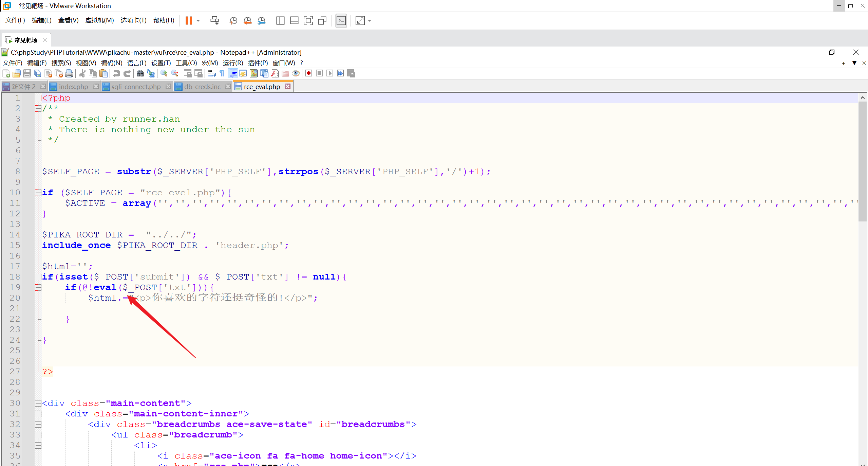Collapse the code fold at line 10

point(38,193)
